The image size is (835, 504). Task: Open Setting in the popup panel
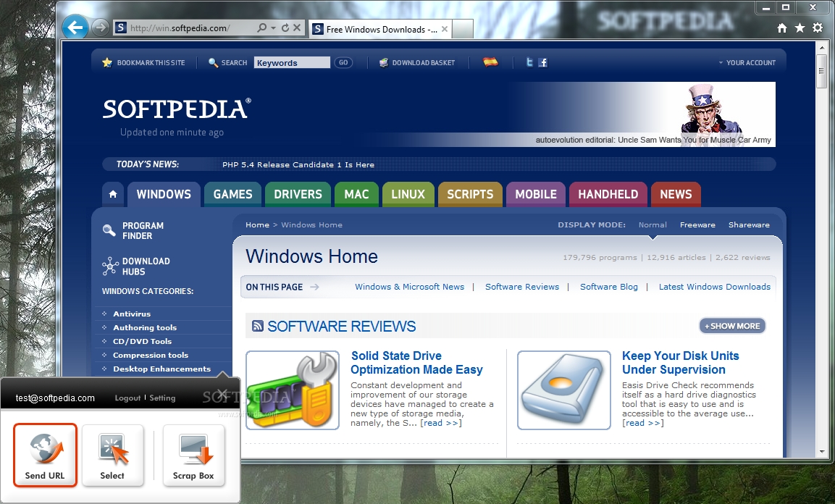[162, 398]
